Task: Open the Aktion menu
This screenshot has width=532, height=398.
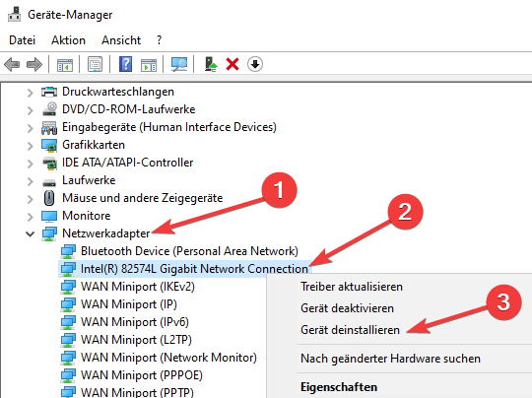Action: [x=68, y=40]
